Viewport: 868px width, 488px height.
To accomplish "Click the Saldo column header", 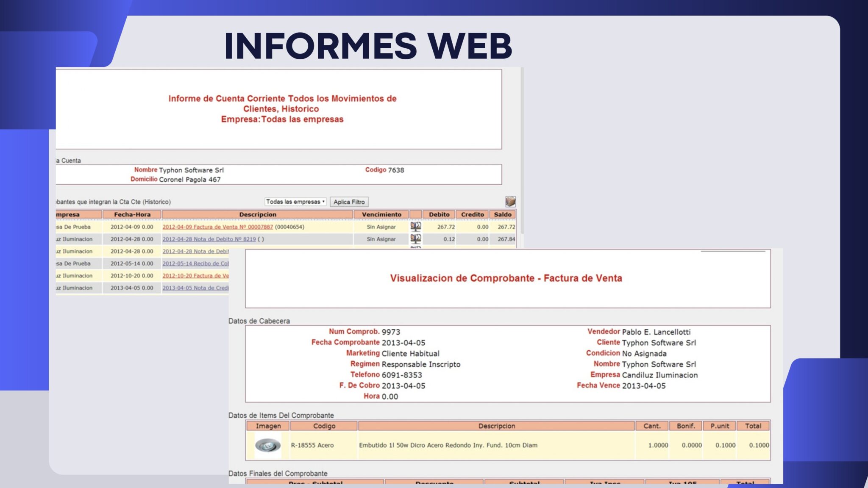I will (502, 215).
